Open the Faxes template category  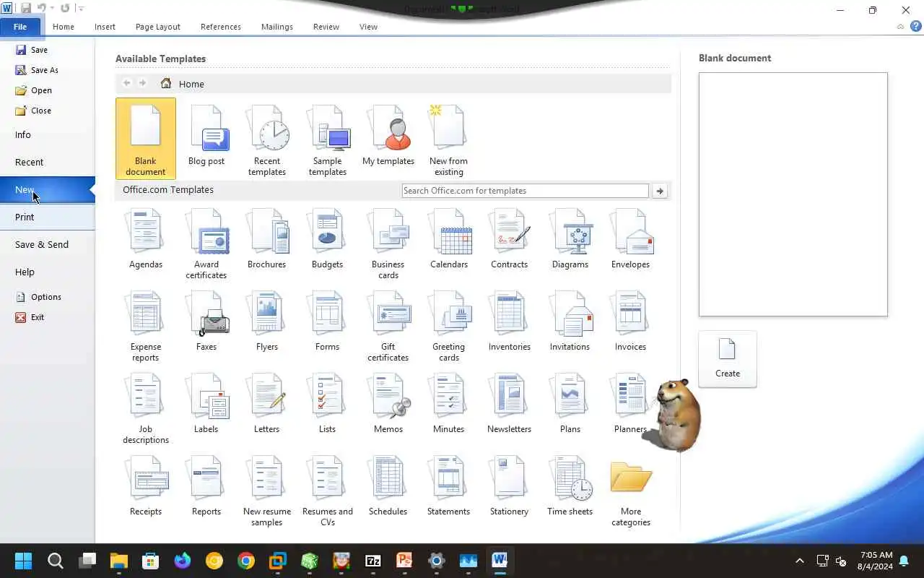(206, 322)
